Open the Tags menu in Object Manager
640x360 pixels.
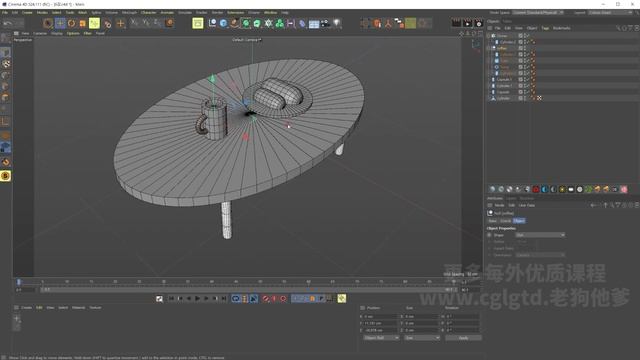point(545,28)
